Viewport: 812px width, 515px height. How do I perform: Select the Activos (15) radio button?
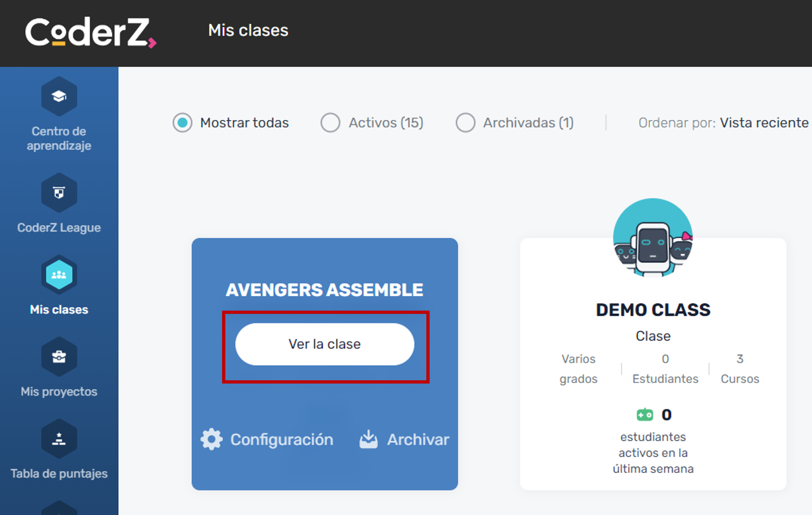(x=330, y=122)
